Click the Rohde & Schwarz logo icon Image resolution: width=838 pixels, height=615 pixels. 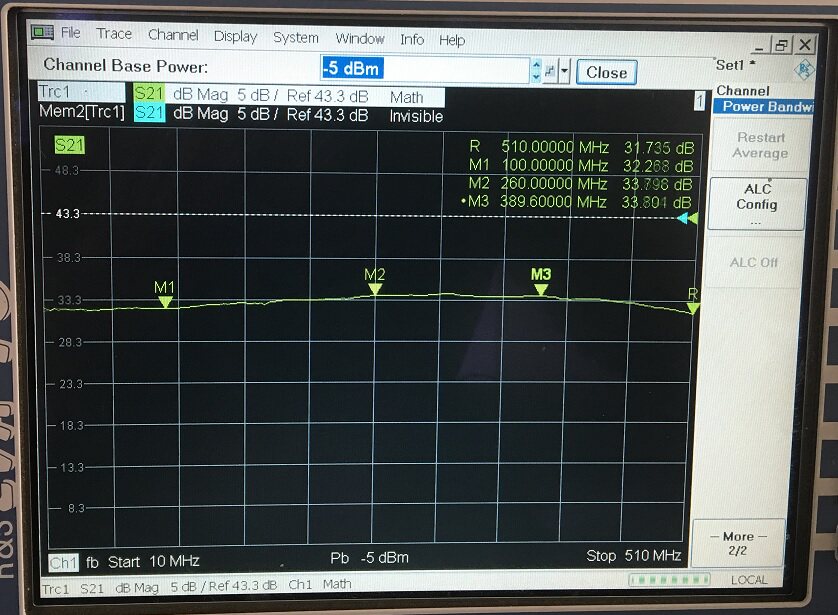click(x=803, y=70)
